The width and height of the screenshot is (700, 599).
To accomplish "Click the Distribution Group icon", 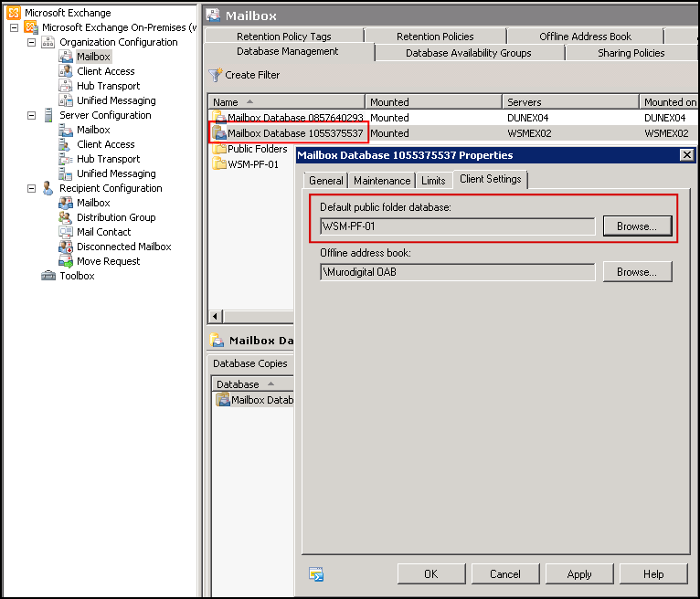I will tap(66, 217).
